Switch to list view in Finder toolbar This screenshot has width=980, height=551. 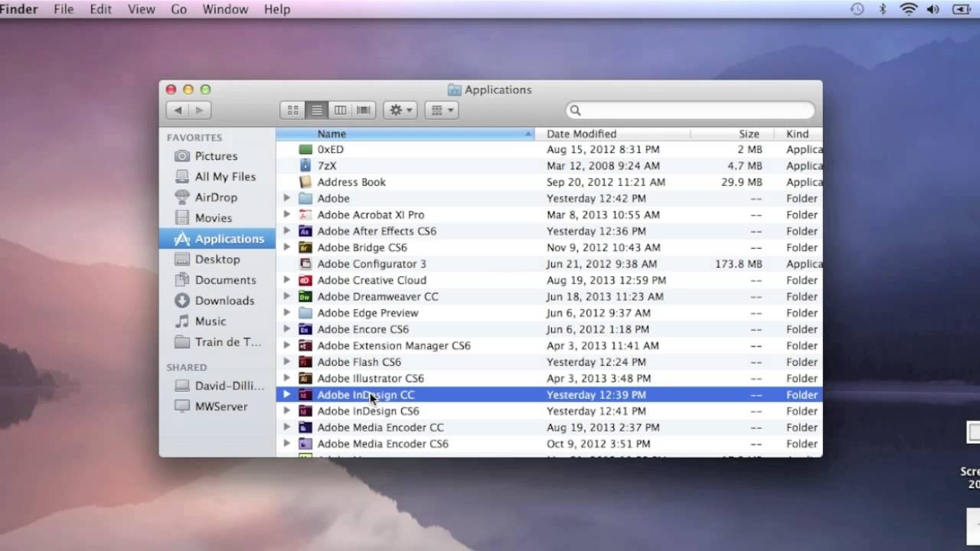[316, 110]
